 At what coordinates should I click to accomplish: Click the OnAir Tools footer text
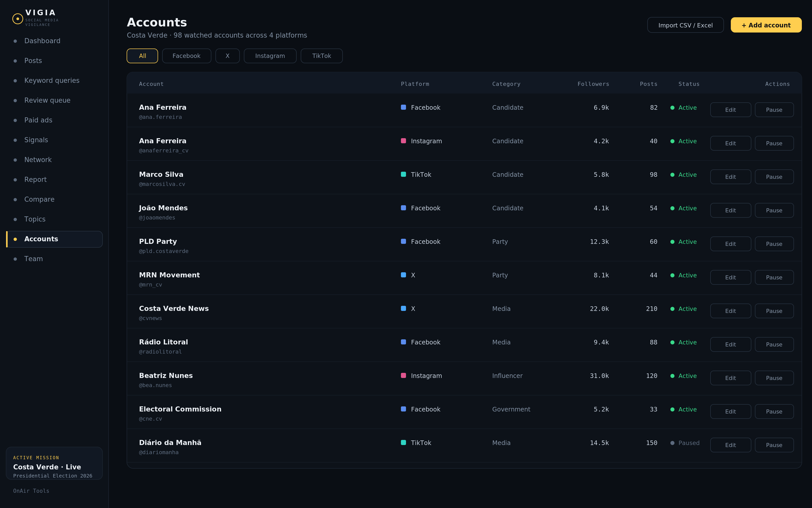(31, 491)
